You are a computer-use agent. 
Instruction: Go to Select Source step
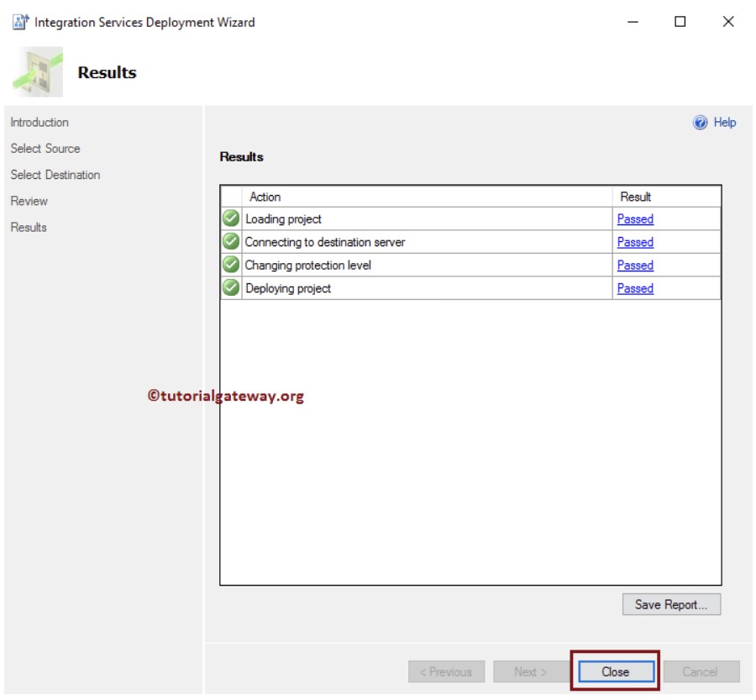[45, 149]
